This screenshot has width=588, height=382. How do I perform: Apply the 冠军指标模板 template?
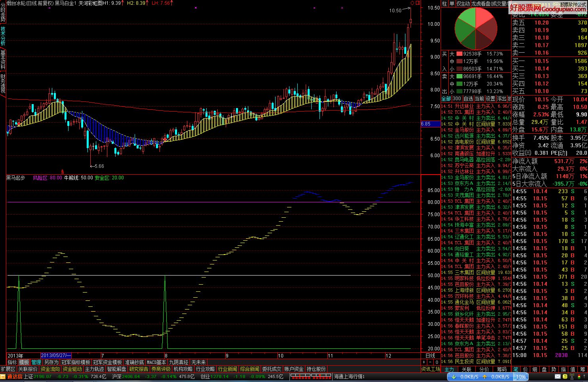(76, 362)
